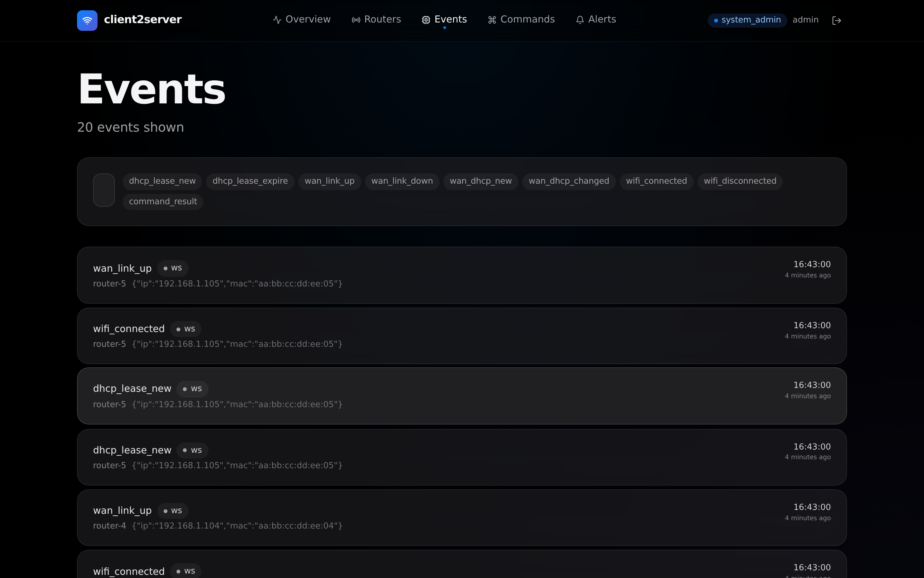
Task: Click the ws badge on router-5 wan_link_up event
Action: coord(173,268)
